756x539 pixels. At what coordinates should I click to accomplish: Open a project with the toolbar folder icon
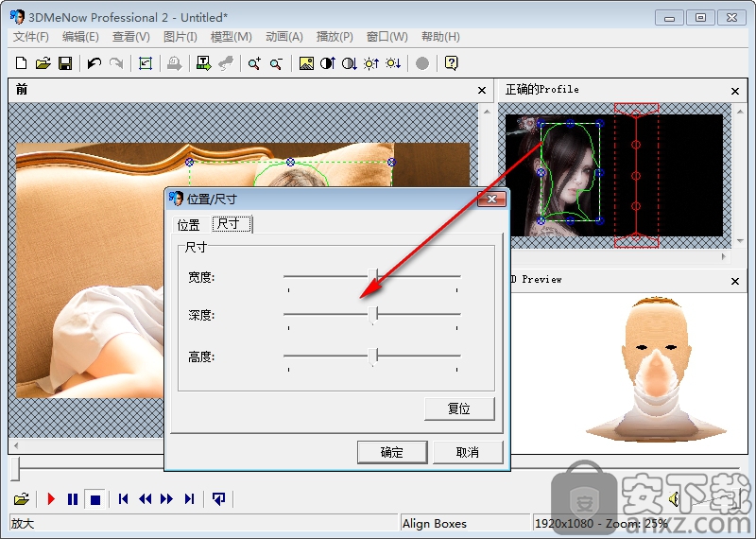pyautogui.click(x=43, y=63)
